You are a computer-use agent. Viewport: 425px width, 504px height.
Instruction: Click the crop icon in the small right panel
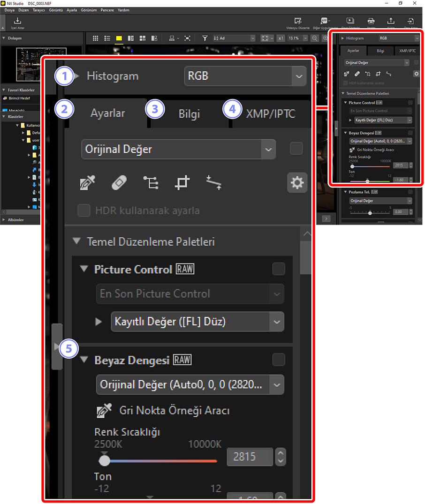point(378,74)
